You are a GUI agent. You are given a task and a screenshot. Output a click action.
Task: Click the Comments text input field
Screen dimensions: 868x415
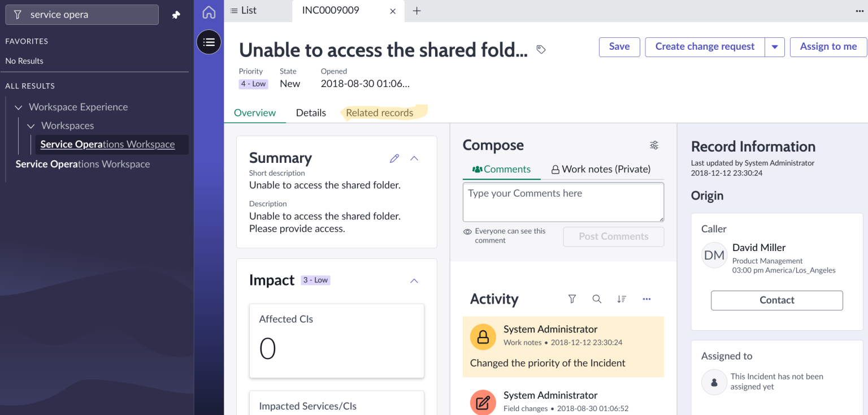tap(563, 201)
